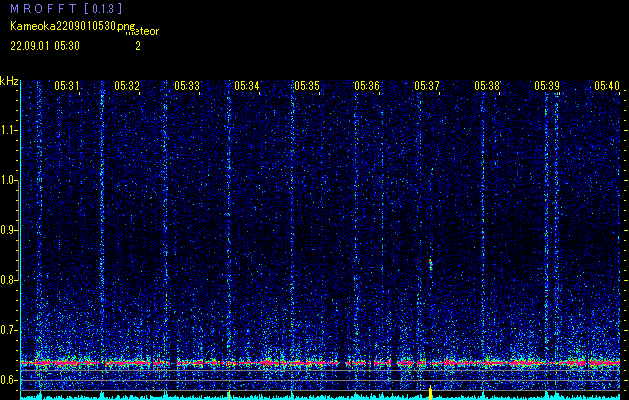The width and height of the screenshot is (629, 400).
Task: Click the kHz axis unit label
Action: tap(9, 81)
